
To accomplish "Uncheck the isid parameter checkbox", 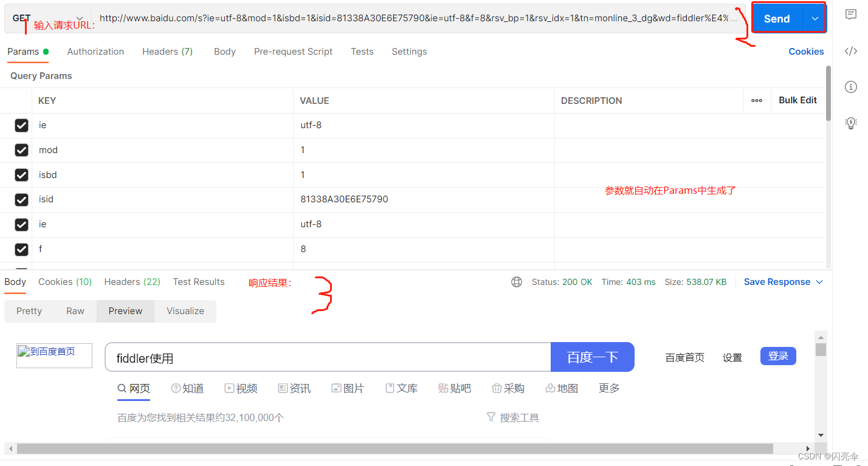I will tap(21, 199).
